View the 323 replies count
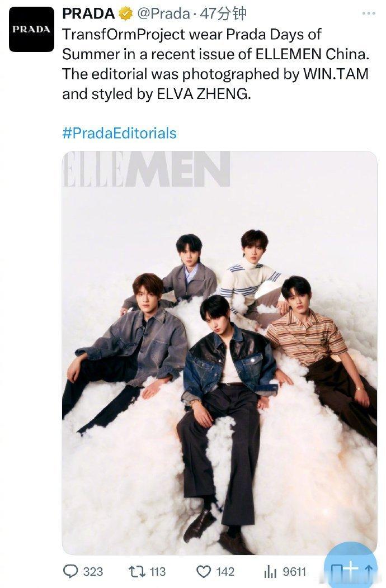Image resolution: width=386 pixels, height=588 pixels. tap(93, 571)
